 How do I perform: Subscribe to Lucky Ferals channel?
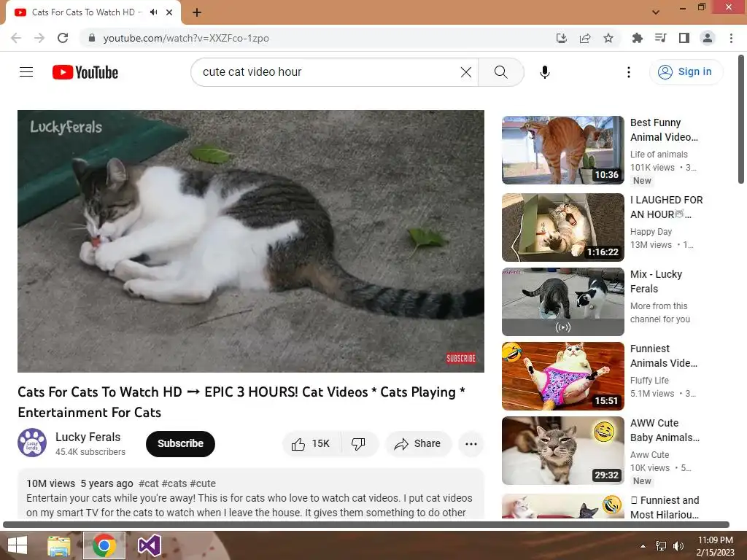(x=180, y=444)
